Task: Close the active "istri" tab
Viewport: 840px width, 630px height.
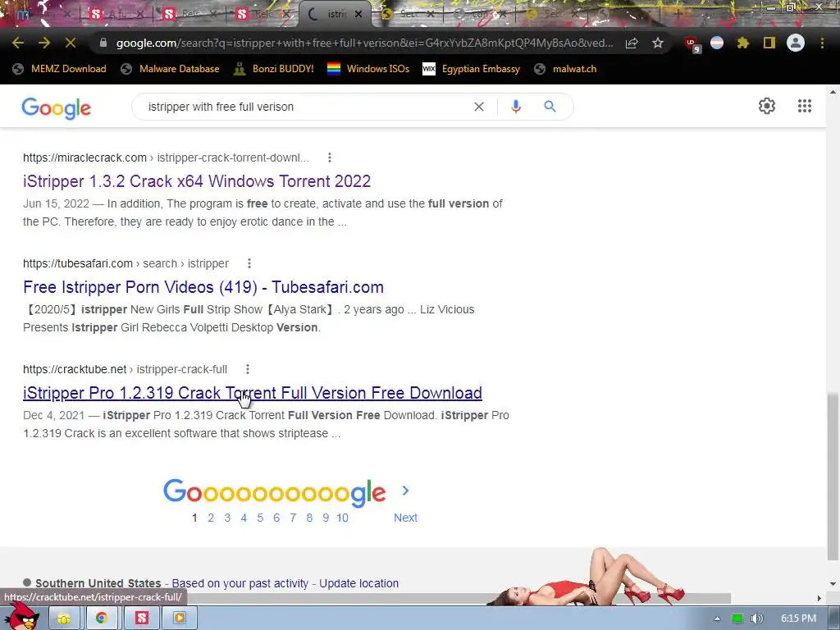Action: [x=358, y=15]
